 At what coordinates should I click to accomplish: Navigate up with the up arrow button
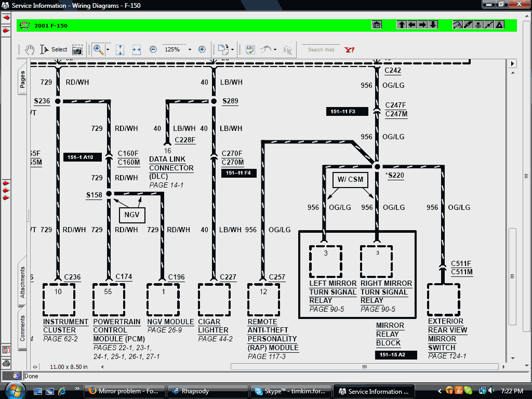(x=402, y=25)
